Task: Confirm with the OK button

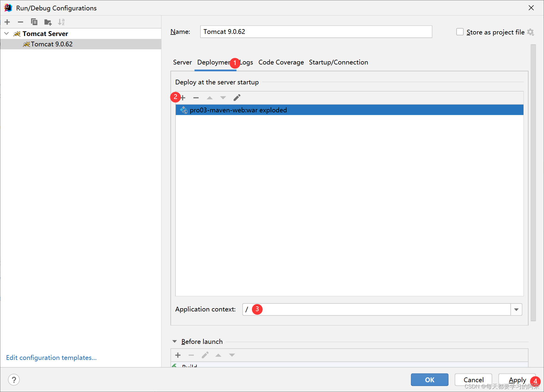Action: pos(429,380)
